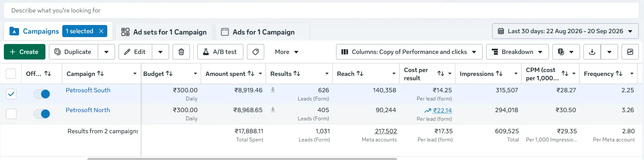Screen dimensions: 644x160
Task: Open the Petrosoft South campaign link
Action: [88, 90]
